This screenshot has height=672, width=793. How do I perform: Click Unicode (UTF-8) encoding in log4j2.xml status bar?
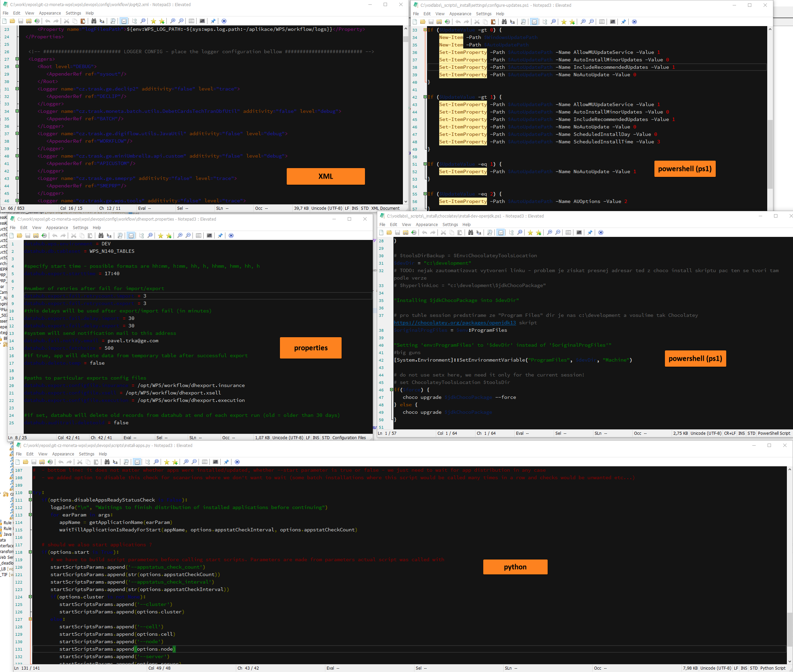326,208
